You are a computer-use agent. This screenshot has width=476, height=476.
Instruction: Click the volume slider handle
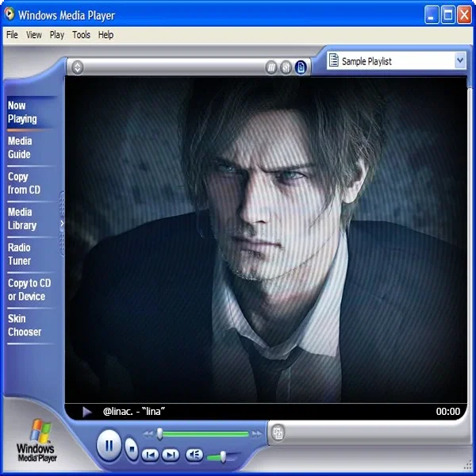click(223, 457)
